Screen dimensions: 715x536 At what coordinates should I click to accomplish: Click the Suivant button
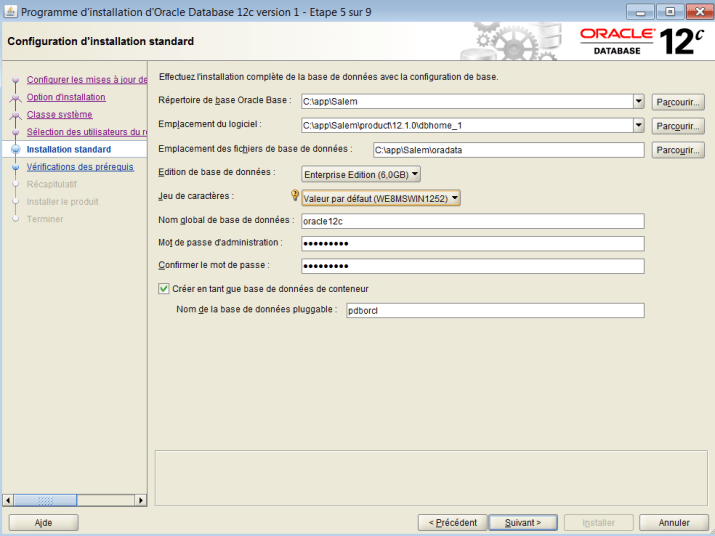[x=523, y=522]
